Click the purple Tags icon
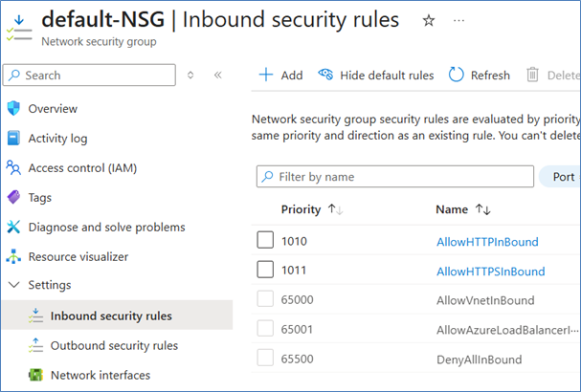The width and height of the screenshot is (581, 392). pyautogui.click(x=13, y=197)
